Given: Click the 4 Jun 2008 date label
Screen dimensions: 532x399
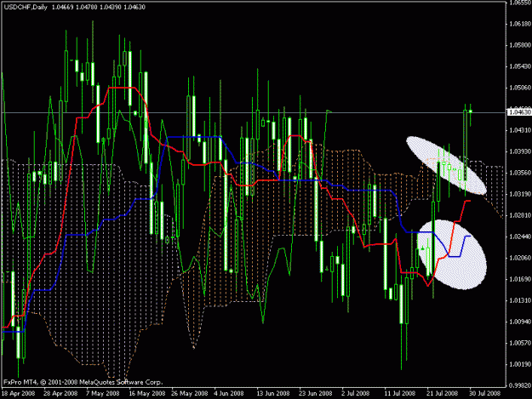Looking at the screenshot, I should pos(229,393).
